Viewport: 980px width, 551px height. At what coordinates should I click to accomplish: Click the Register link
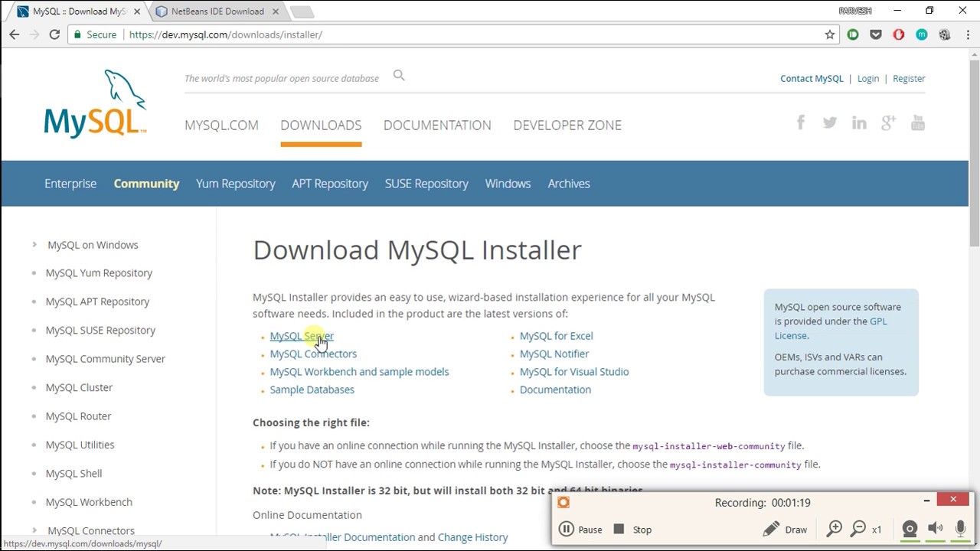[909, 79]
